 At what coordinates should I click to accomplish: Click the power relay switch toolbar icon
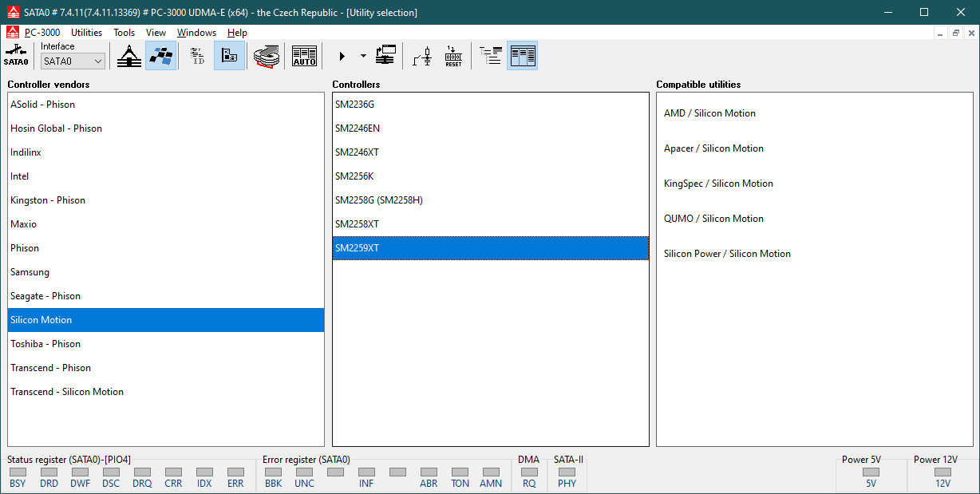[x=423, y=56]
